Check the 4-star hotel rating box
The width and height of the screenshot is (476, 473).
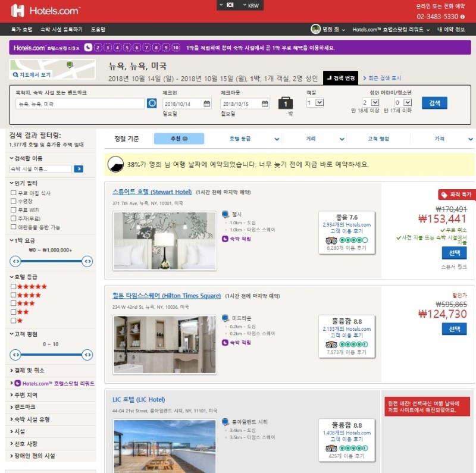(x=13, y=295)
